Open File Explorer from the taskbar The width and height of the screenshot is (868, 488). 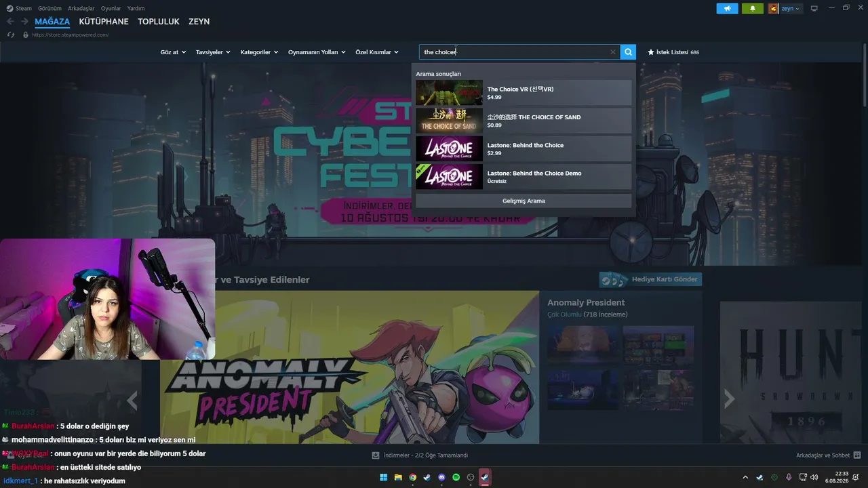tap(398, 477)
